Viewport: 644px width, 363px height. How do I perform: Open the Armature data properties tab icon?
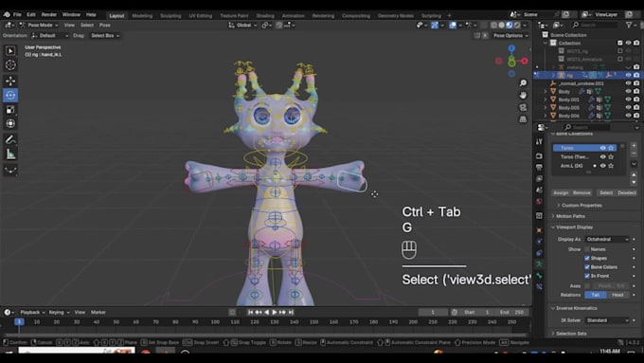[x=539, y=263]
